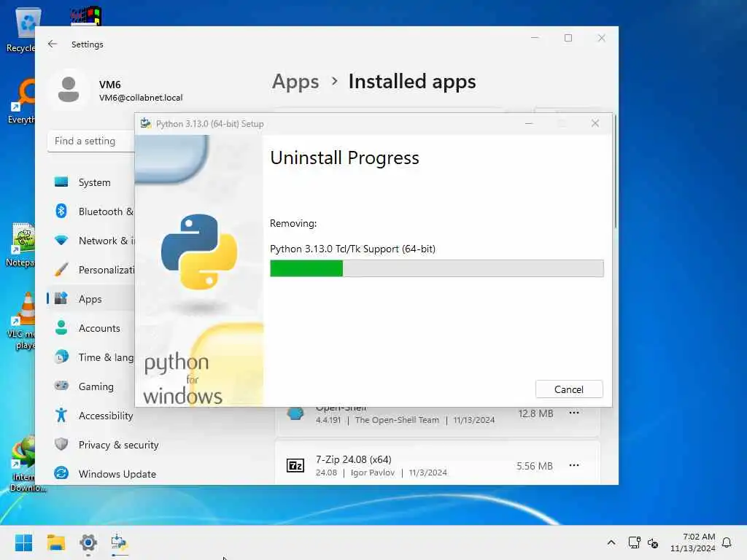Click the Find a setting search box
Image resolution: width=747 pixels, height=560 pixels.
coord(91,141)
